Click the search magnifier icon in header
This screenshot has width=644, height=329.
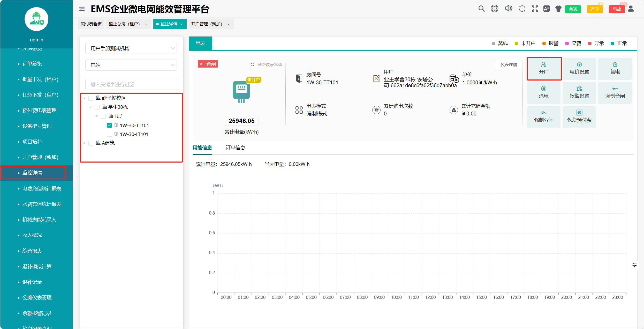click(481, 9)
